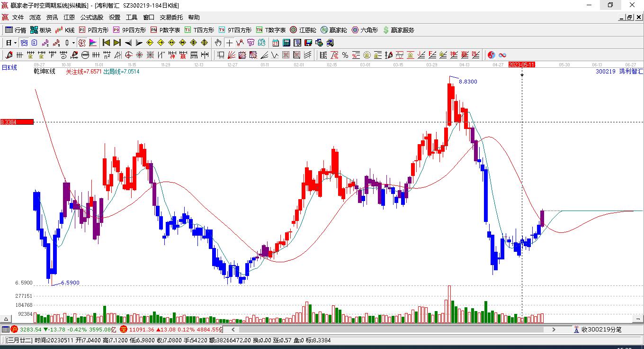Open the T四方形 tool
This screenshot has width=644, height=349.
[199, 30]
